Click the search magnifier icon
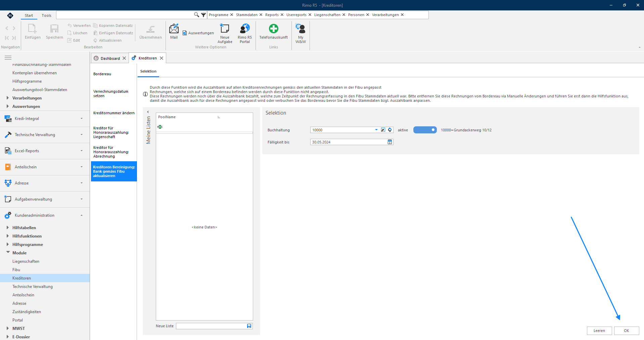 [x=196, y=15]
